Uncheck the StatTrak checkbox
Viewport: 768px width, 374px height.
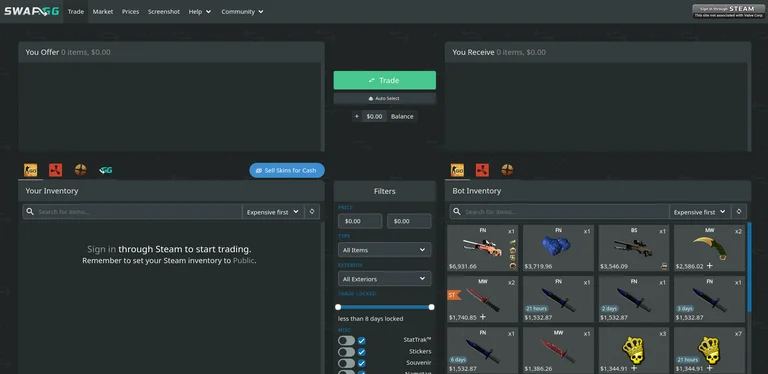coord(361,340)
